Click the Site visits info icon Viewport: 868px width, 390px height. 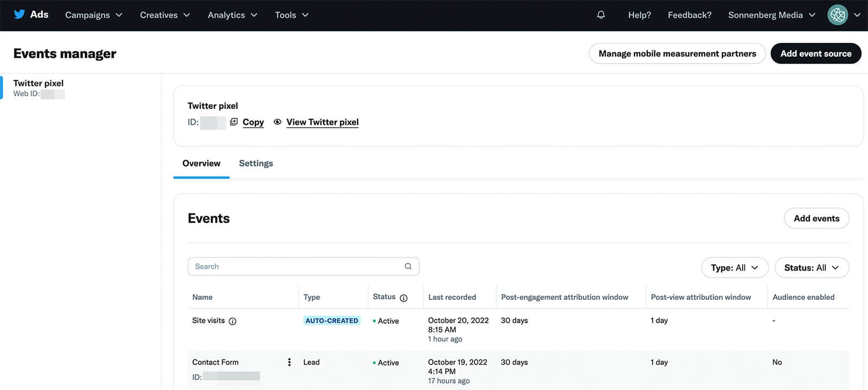coord(232,321)
